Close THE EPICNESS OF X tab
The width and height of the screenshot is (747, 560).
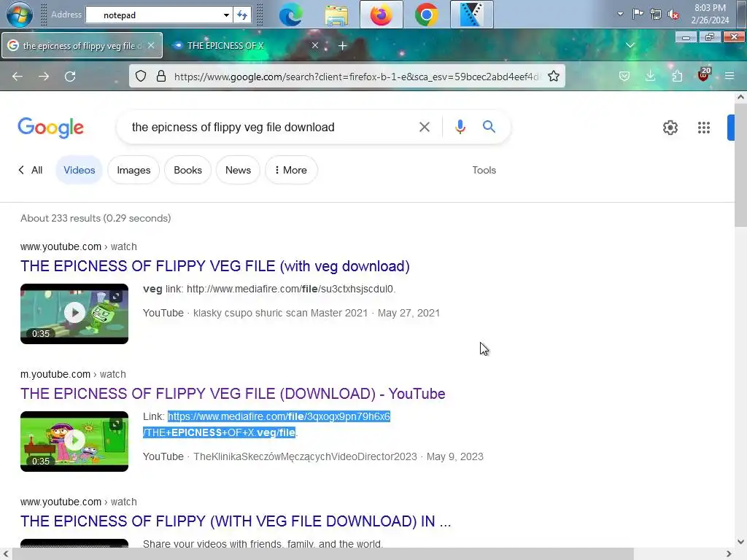pos(315,45)
